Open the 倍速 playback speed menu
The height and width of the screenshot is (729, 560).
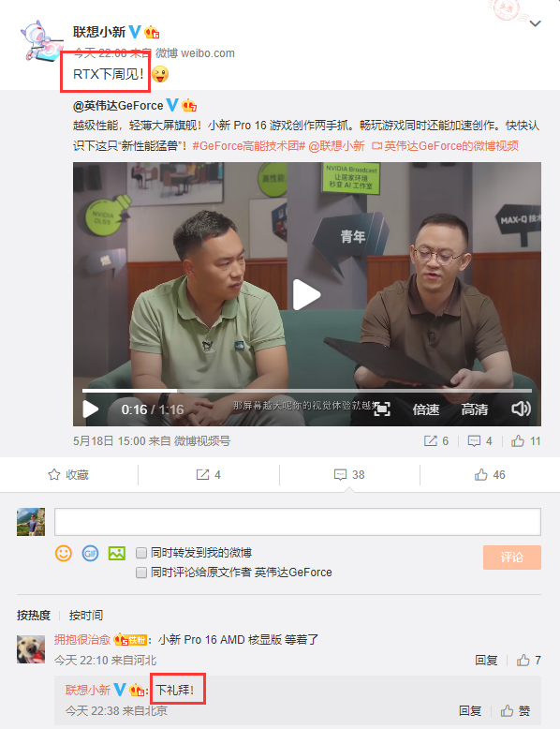click(x=426, y=409)
